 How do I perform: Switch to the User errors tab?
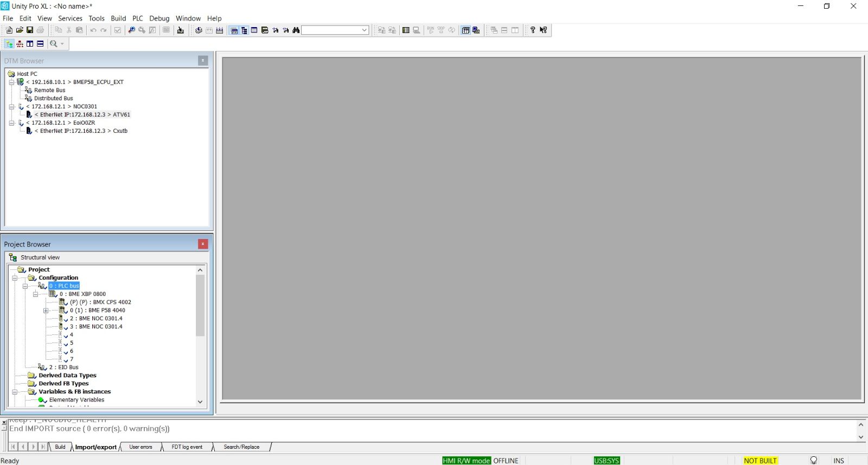(x=141, y=447)
